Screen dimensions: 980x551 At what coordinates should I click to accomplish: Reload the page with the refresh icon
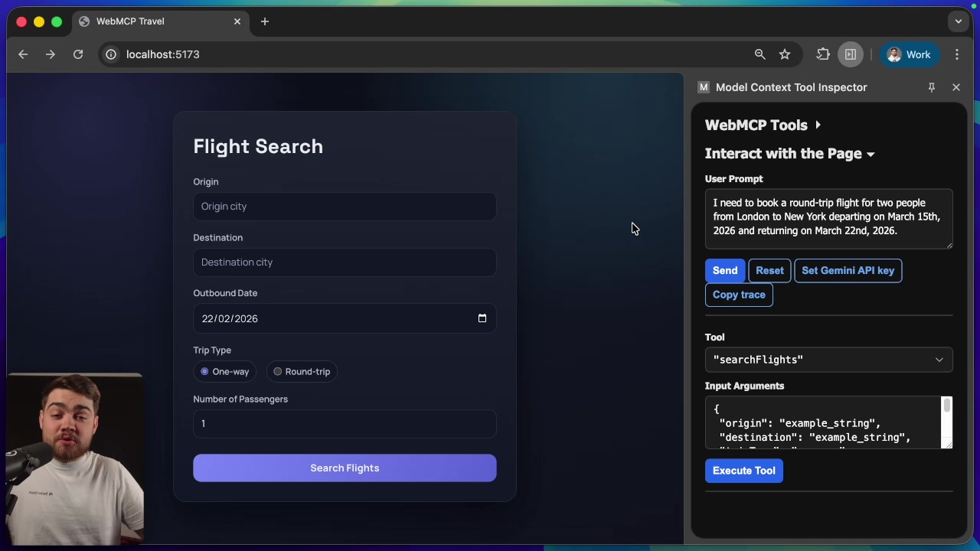[x=77, y=54]
